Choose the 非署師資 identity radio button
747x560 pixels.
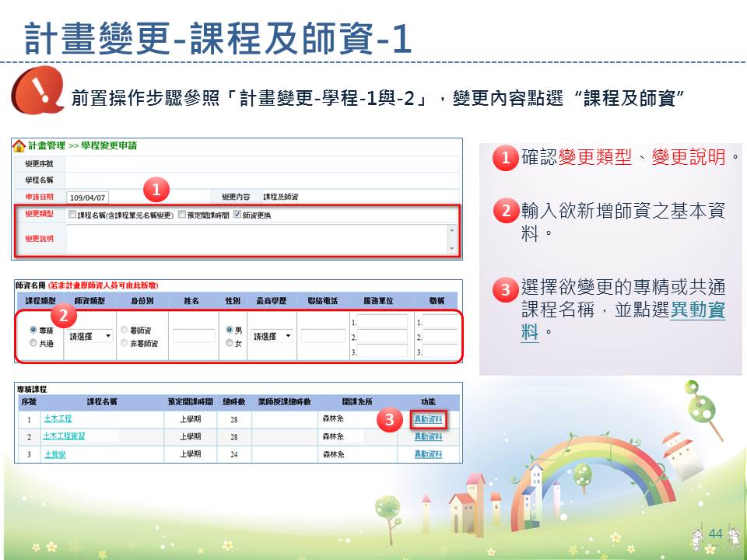pyautogui.click(x=124, y=343)
